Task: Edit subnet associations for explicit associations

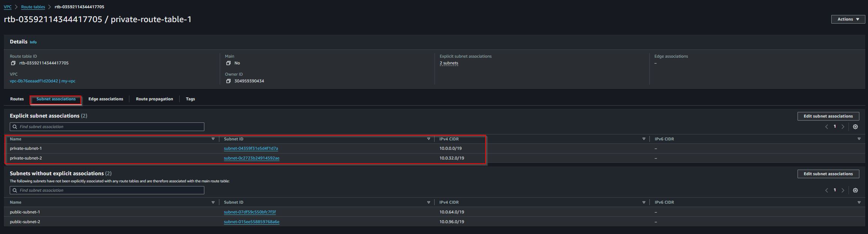Action: point(828,116)
